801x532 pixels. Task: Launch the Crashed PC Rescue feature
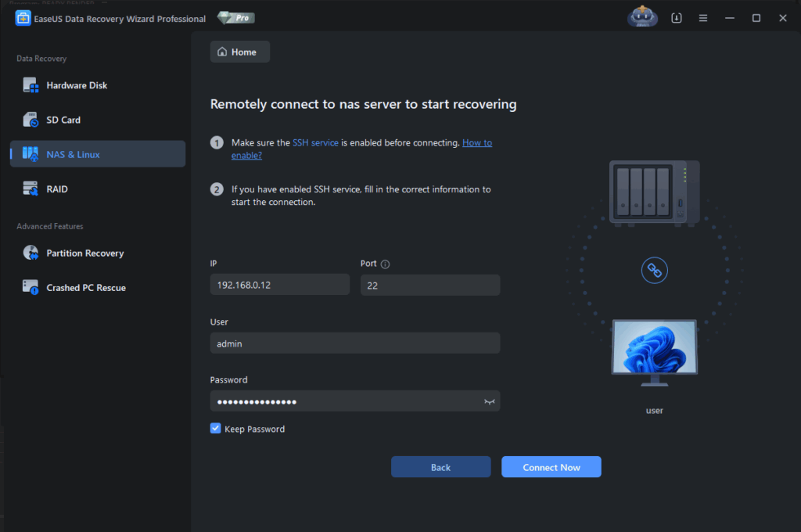98,288
